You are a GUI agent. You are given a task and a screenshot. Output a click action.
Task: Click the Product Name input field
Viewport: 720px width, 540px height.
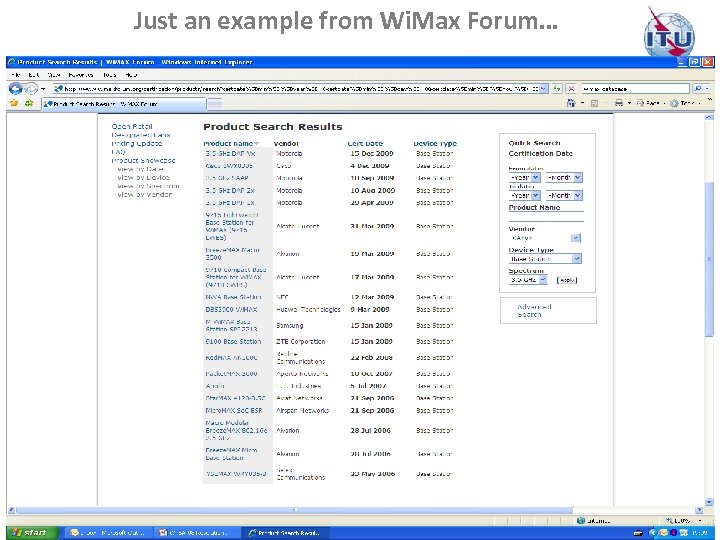[546, 216]
